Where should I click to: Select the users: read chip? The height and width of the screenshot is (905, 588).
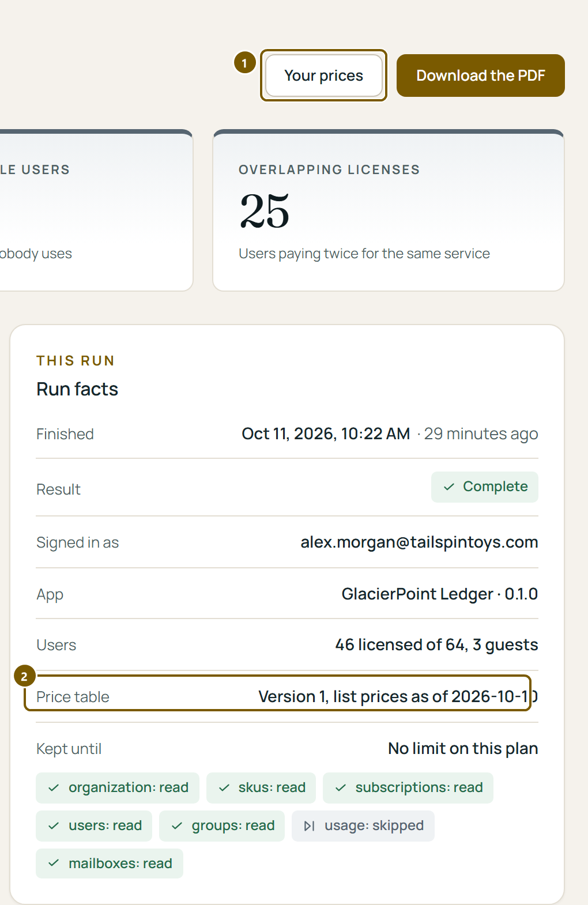tap(94, 825)
